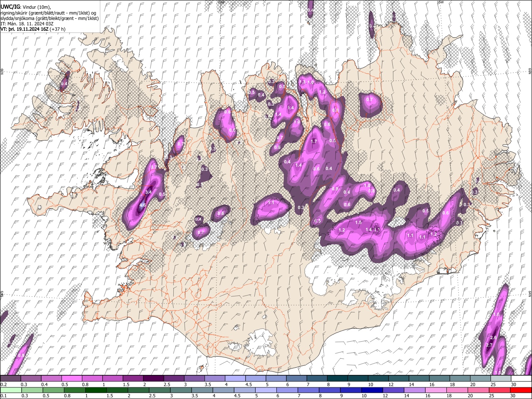
Task: Pick snow scale swatch between 2 and 2.5
Action: point(154,379)
